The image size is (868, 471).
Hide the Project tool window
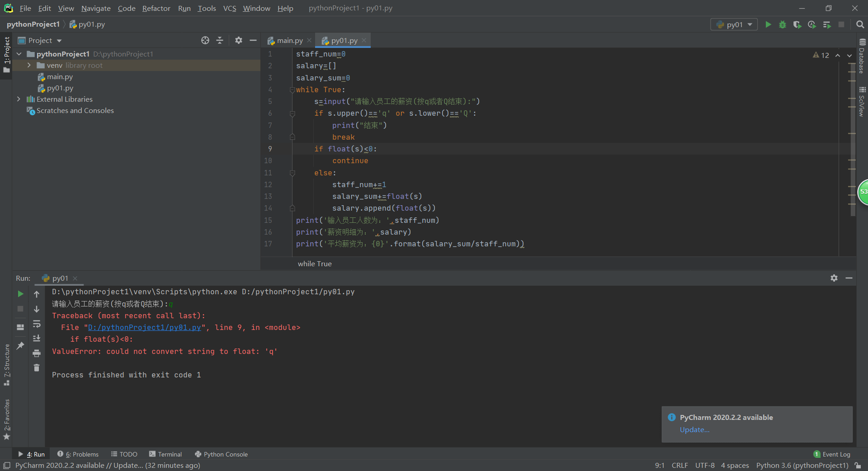253,40
